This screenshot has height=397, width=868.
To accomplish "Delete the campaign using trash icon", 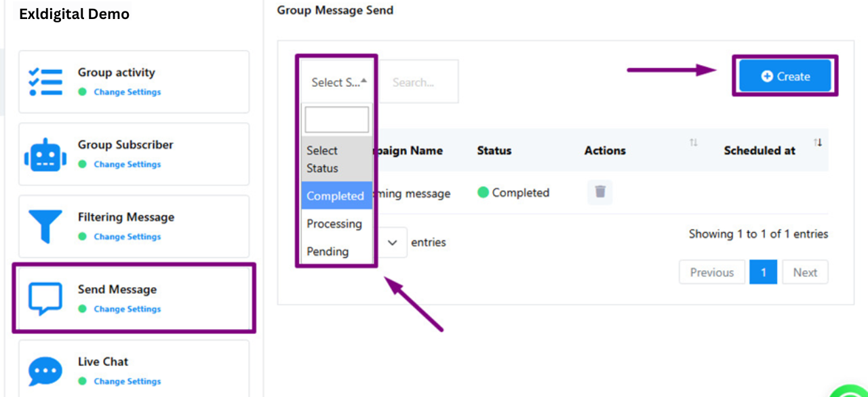I will click(600, 192).
